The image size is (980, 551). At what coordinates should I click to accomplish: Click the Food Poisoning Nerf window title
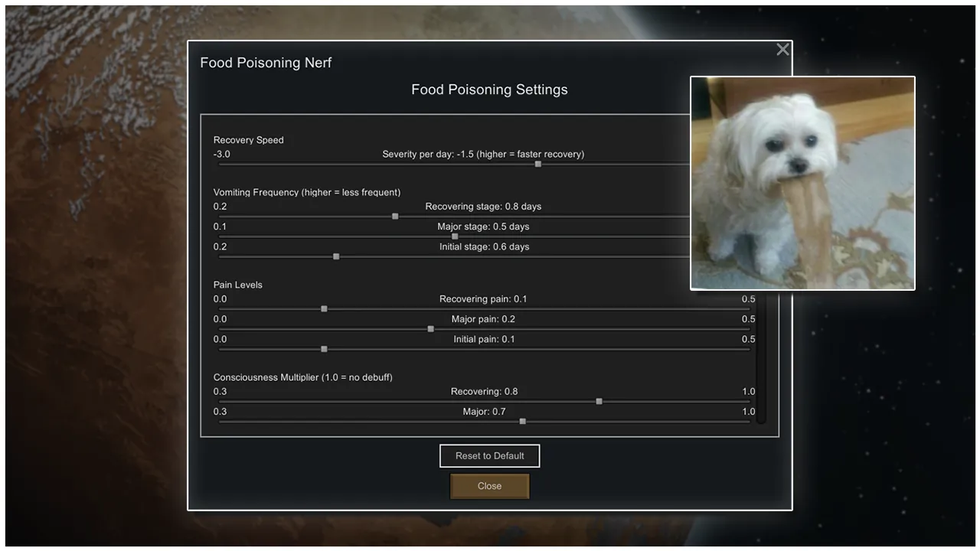[x=266, y=63]
